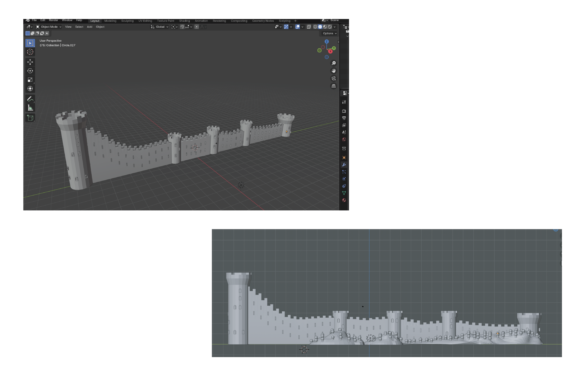
Task: Open the Object Mode dropdown
Action: (x=48, y=27)
